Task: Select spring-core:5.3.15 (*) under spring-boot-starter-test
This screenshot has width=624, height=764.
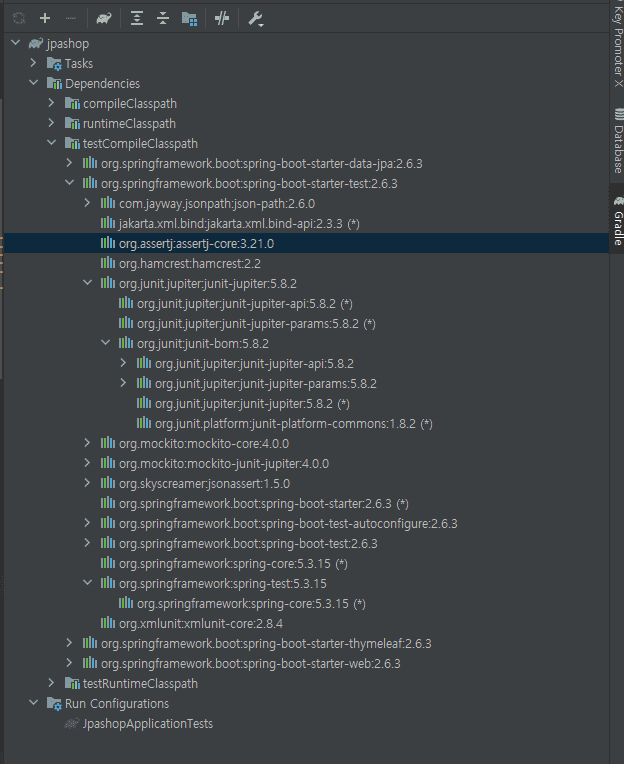Action: 233,564
